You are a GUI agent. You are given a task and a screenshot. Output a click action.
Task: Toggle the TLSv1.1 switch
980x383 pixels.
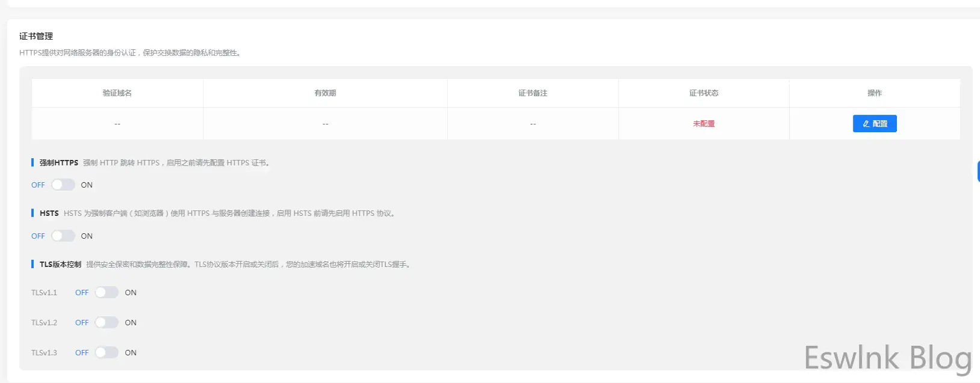coord(107,293)
